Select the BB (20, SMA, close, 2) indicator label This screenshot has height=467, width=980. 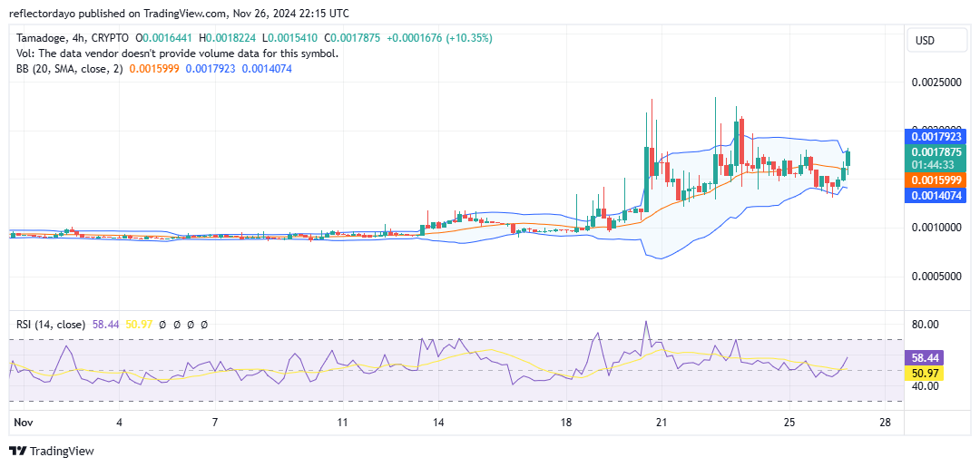(x=67, y=69)
